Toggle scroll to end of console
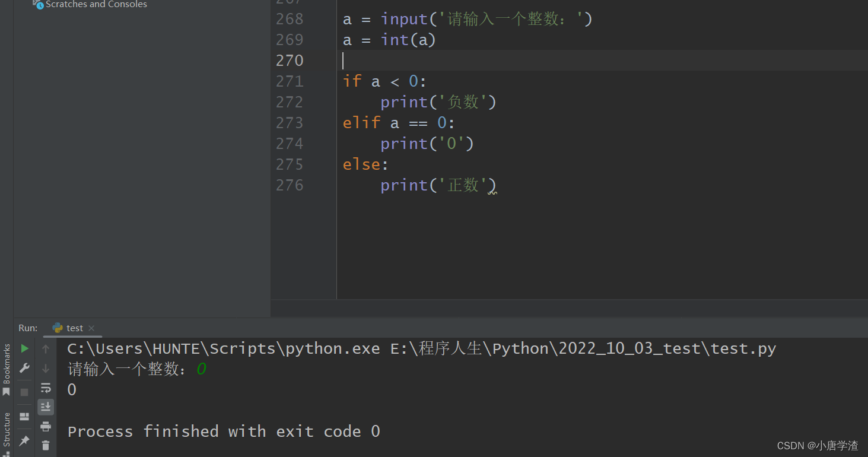Screen dimensions: 868x457 [x=46, y=407]
